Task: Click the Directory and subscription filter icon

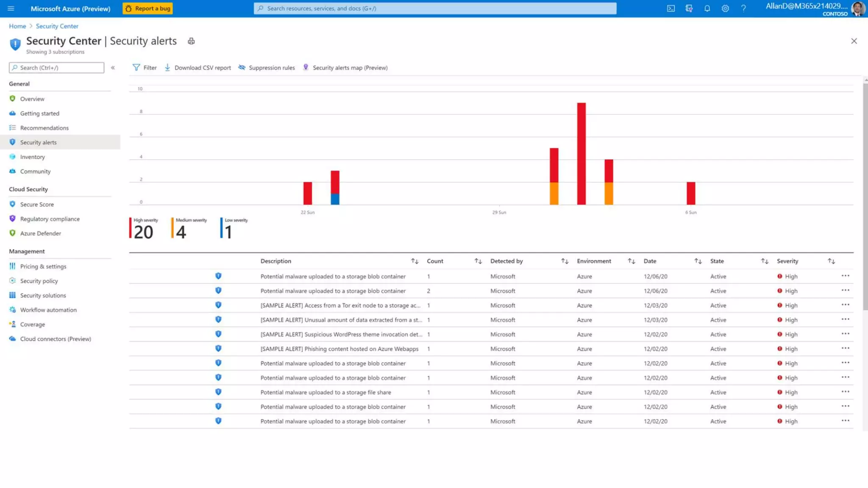Action: click(689, 8)
